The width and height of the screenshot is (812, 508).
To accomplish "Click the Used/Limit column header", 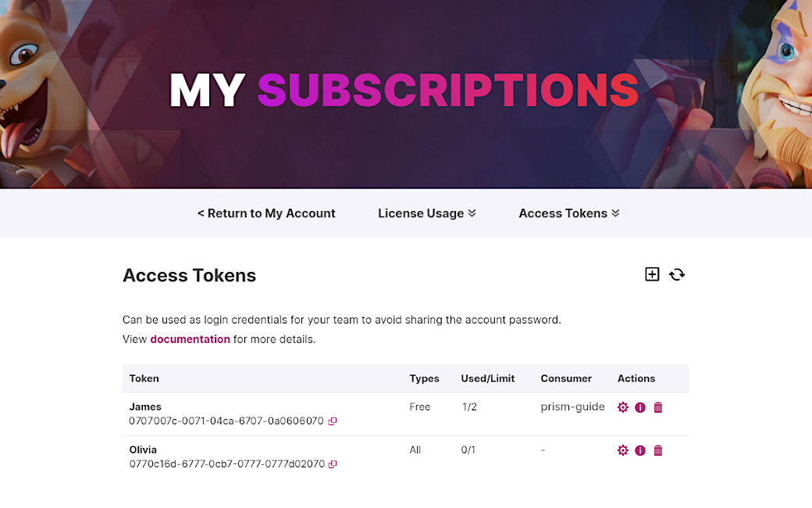I will [487, 378].
